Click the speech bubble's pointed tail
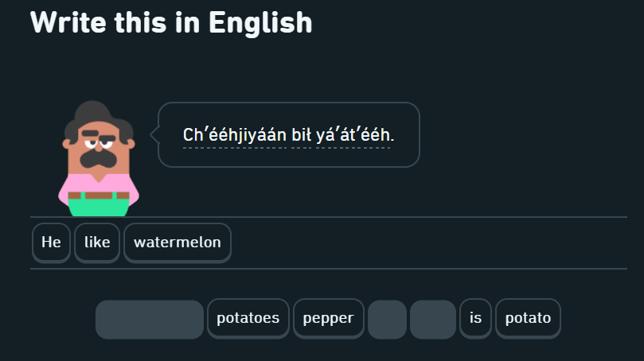 [155, 134]
